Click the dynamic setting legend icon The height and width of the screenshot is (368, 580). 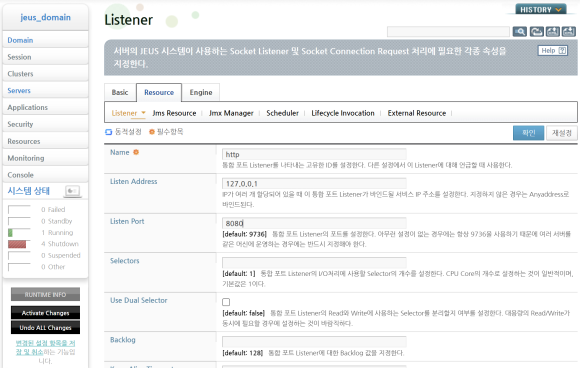click(x=108, y=132)
